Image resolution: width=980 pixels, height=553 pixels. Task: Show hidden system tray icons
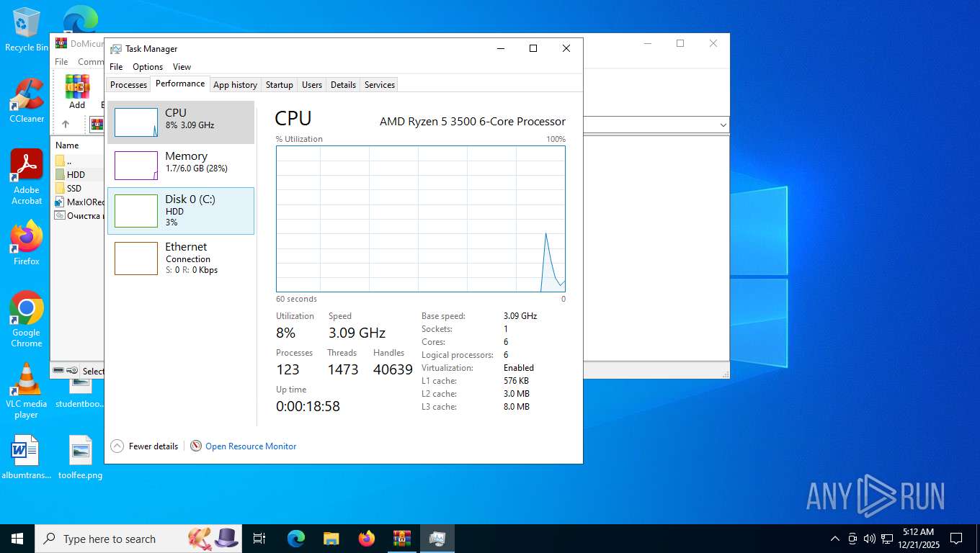(x=835, y=539)
